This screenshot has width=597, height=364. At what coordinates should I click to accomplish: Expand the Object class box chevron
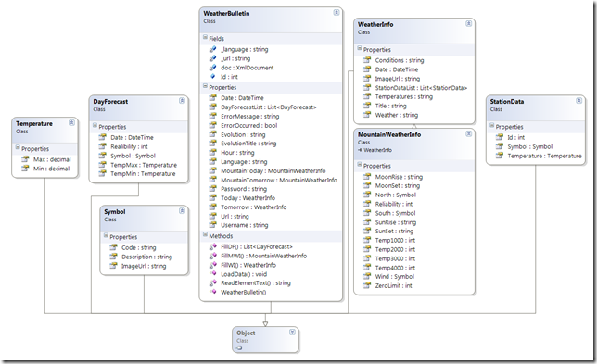tap(292, 333)
